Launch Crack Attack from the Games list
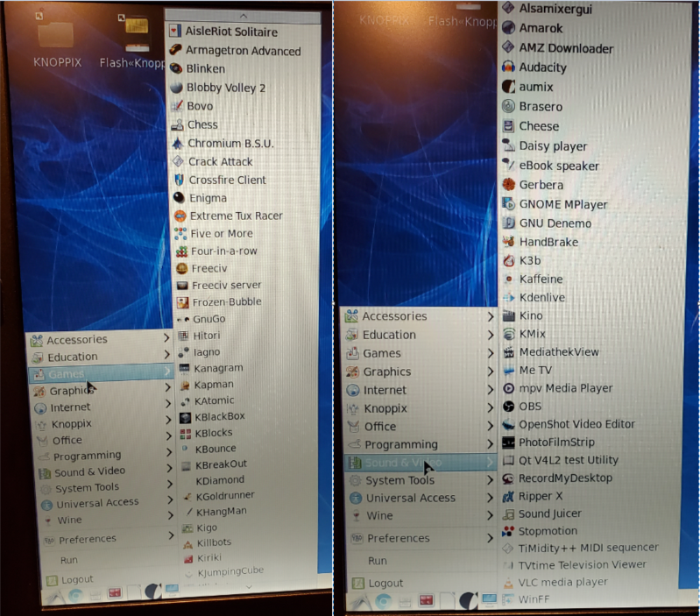The width and height of the screenshot is (700, 616). point(221,161)
